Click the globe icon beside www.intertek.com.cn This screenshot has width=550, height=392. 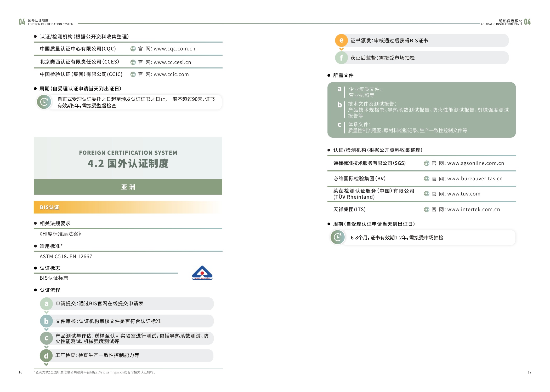(x=426, y=210)
